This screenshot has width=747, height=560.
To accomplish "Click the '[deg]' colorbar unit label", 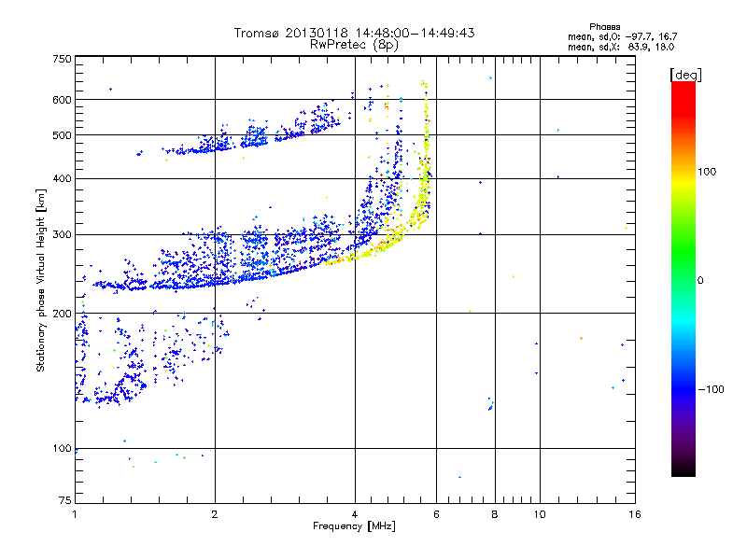I will point(685,75).
